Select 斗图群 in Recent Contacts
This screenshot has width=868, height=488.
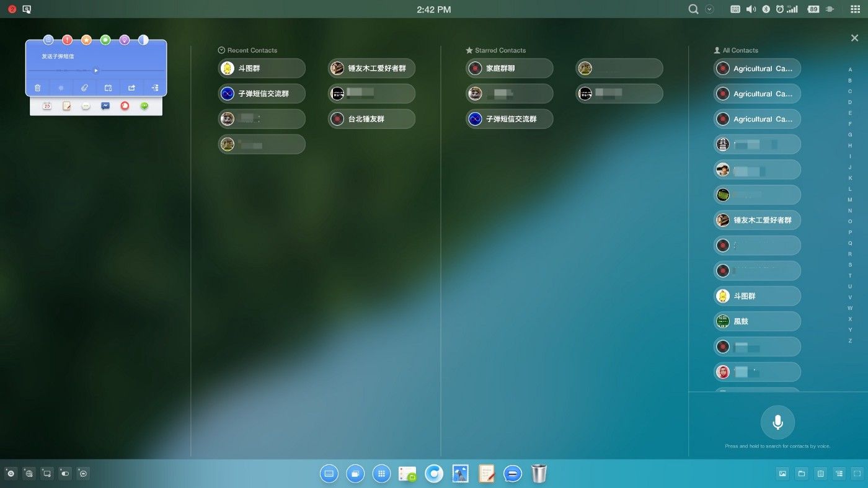point(262,68)
